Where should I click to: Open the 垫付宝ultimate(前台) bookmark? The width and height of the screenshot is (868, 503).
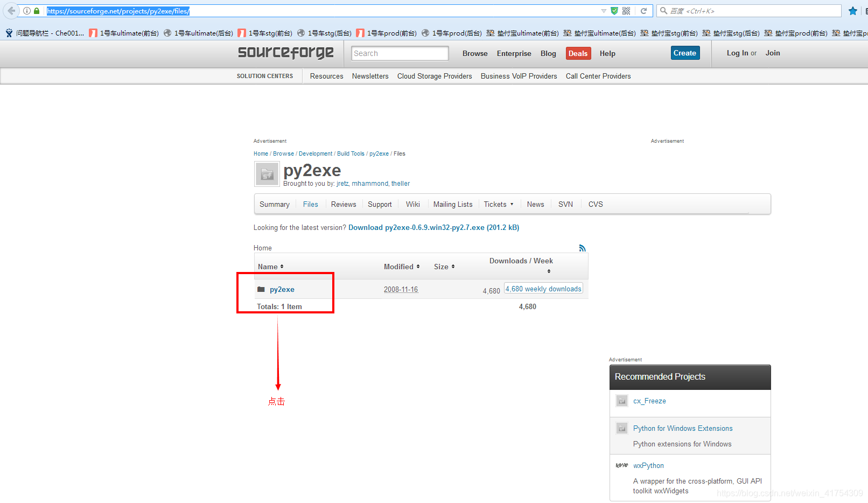522,33
